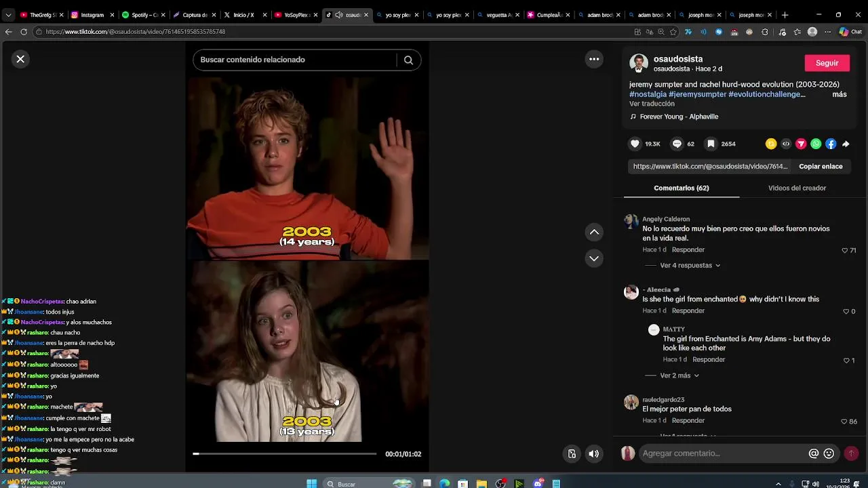
Task: Like MATTY's reply heart
Action: point(846,361)
